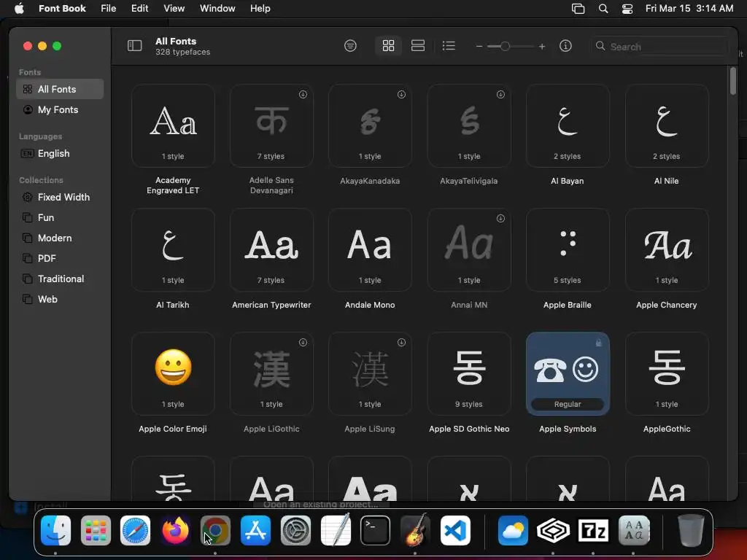Select the Academy Engraved LET font tile
Image resolution: width=747 pixels, height=560 pixels.
[x=173, y=125]
